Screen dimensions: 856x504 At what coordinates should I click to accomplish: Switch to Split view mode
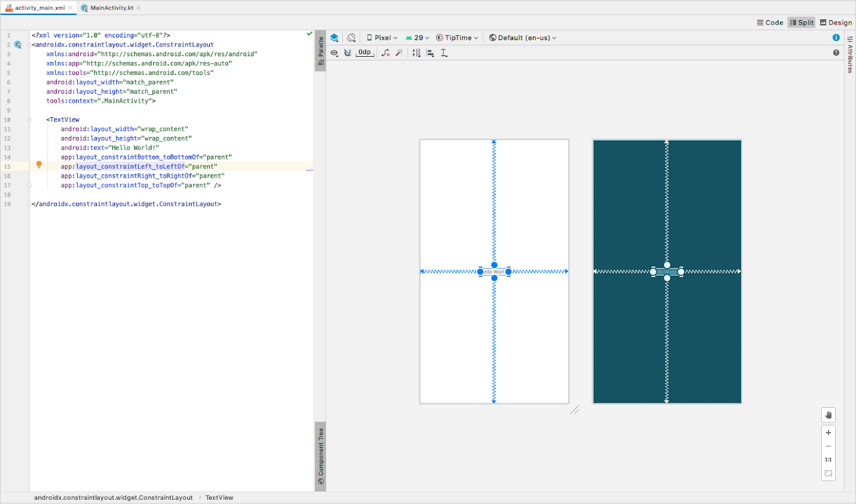801,22
